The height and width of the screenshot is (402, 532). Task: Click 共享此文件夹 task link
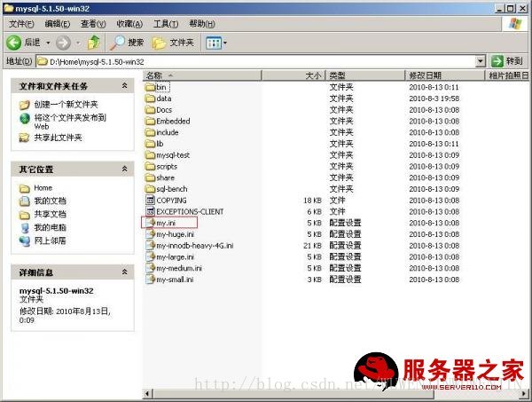58,138
